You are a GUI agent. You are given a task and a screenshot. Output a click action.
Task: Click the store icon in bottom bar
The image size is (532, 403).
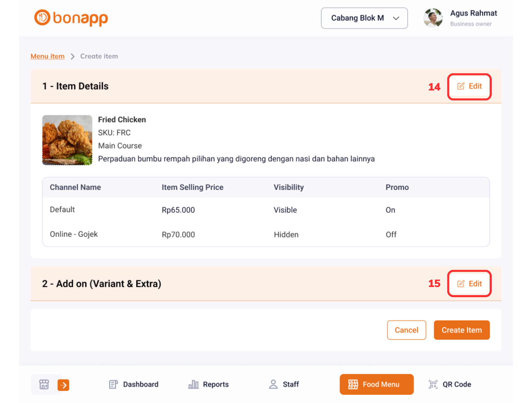pyautogui.click(x=44, y=384)
